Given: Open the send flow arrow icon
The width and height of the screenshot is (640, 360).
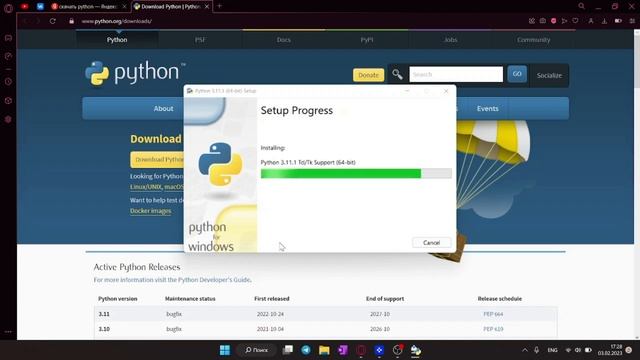Looking at the screenshot, I should pos(564,21).
